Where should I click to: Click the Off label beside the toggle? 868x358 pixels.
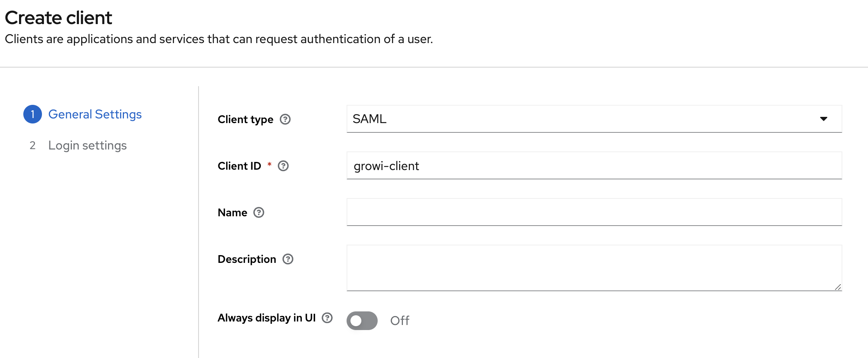[399, 321]
